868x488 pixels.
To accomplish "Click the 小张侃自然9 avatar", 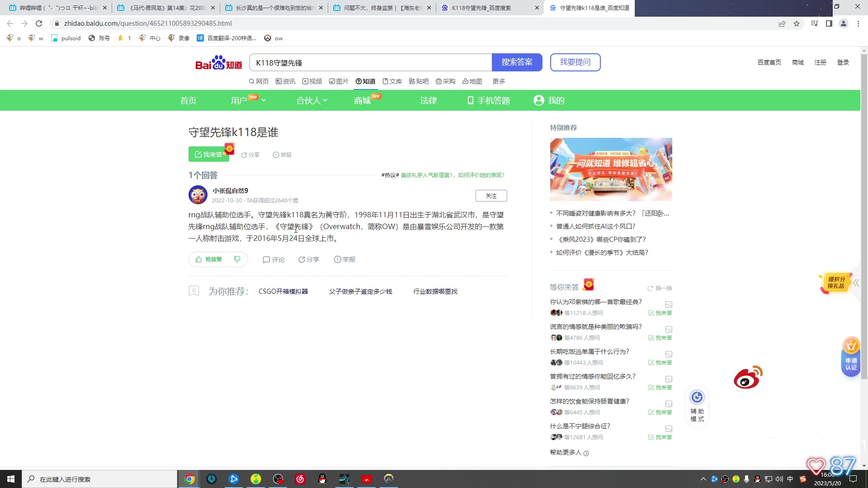I will 198,195.
